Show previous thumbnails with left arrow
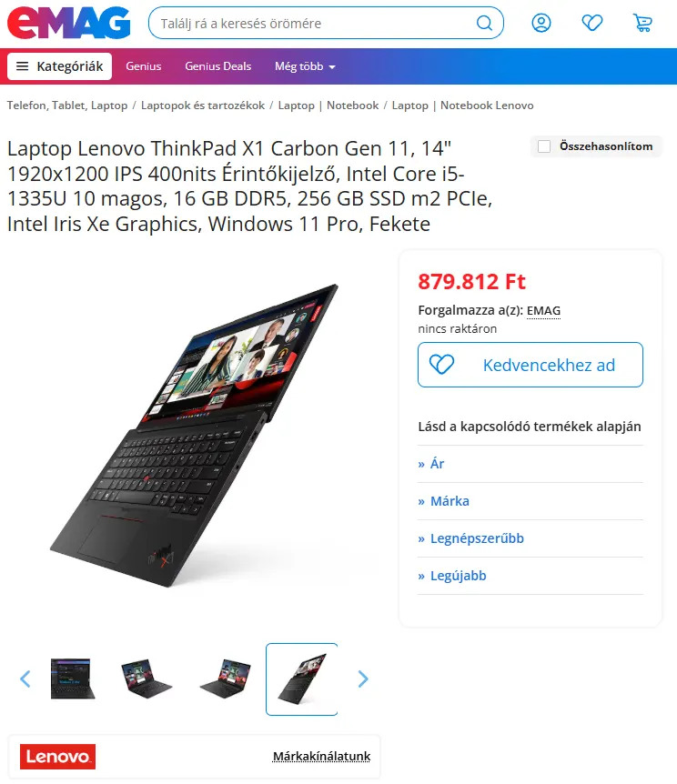Viewport: 677px width, 784px height. click(25, 679)
